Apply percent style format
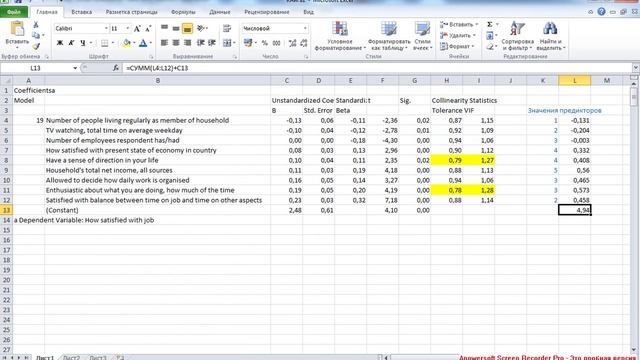 pyautogui.click(x=265, y=43)
